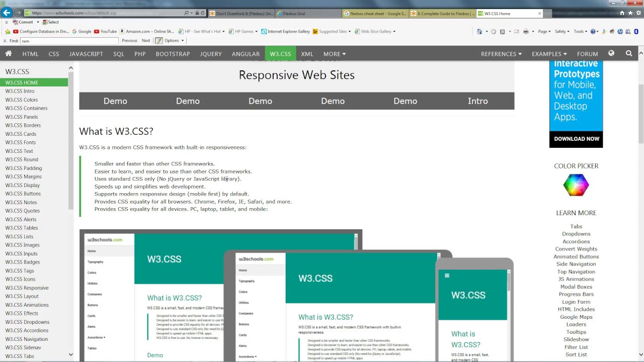Click the sidebar scroll down arrow

pos(70,354)
